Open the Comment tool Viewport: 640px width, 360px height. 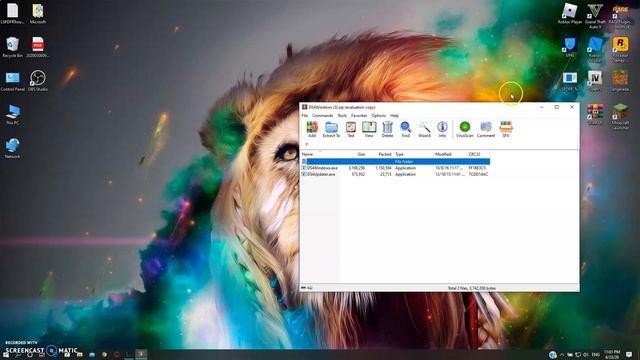486,129
